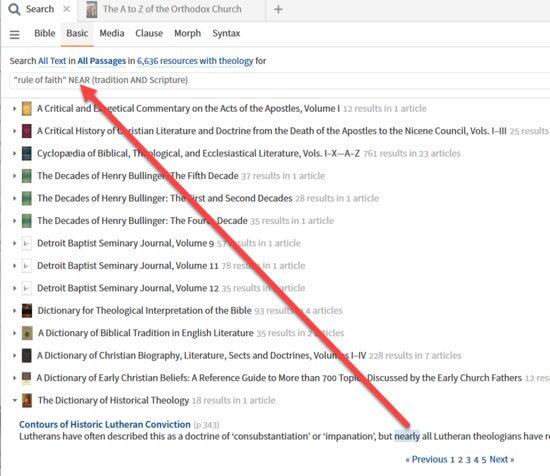Open the Contours of Historic Lutheran Conviction article
The image size is (550, 476).
[x=105, y=424]
